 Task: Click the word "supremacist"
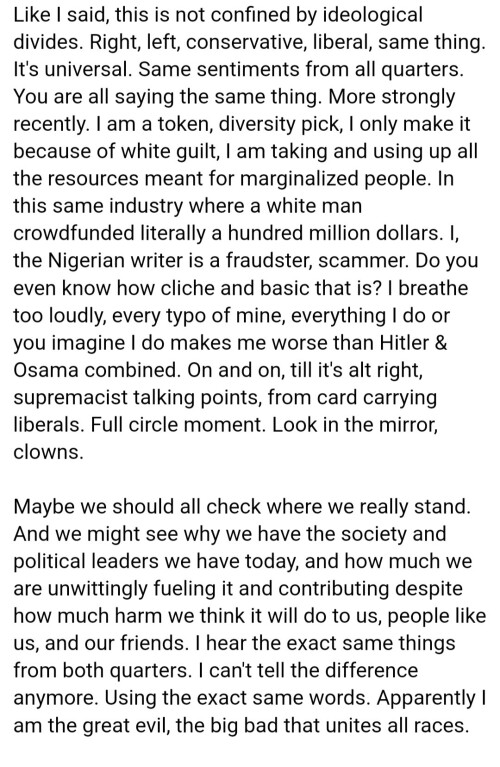(68, 398)
